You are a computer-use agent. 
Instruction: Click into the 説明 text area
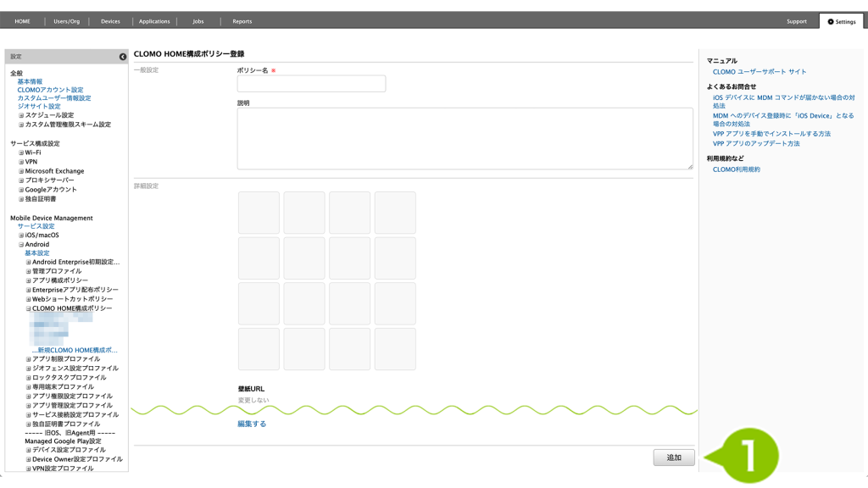click(465, 138)
